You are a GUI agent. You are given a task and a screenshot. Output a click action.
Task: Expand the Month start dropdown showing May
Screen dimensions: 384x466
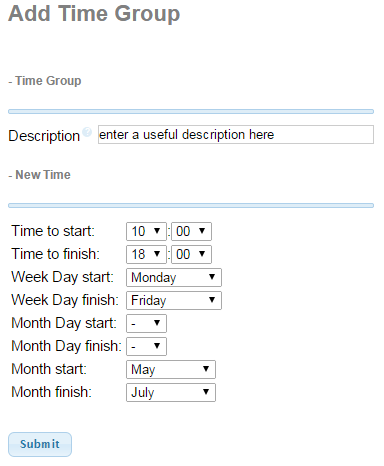(171, 369)
